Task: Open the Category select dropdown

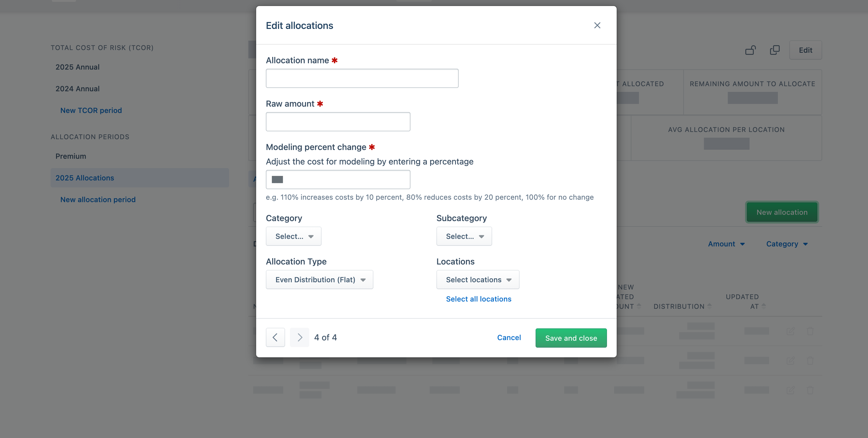Action: 293,236
